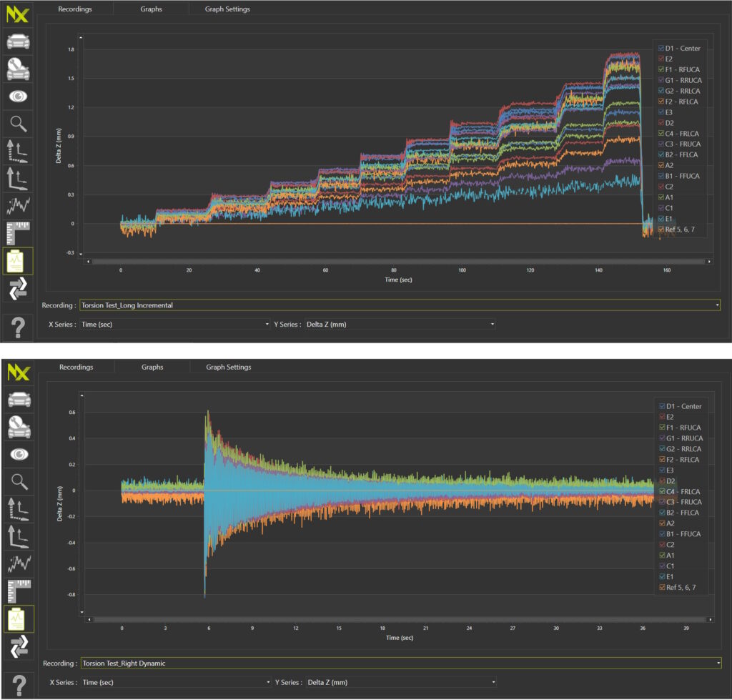Click the Graphs tab in top window
Image resolution: width=732 pixels, height=700 pixels.
pos(151,9)
